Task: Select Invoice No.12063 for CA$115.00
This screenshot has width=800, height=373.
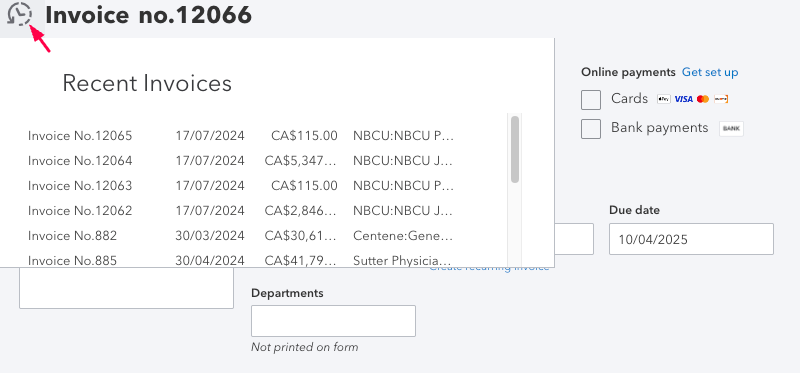Action: tap(241, 186)
